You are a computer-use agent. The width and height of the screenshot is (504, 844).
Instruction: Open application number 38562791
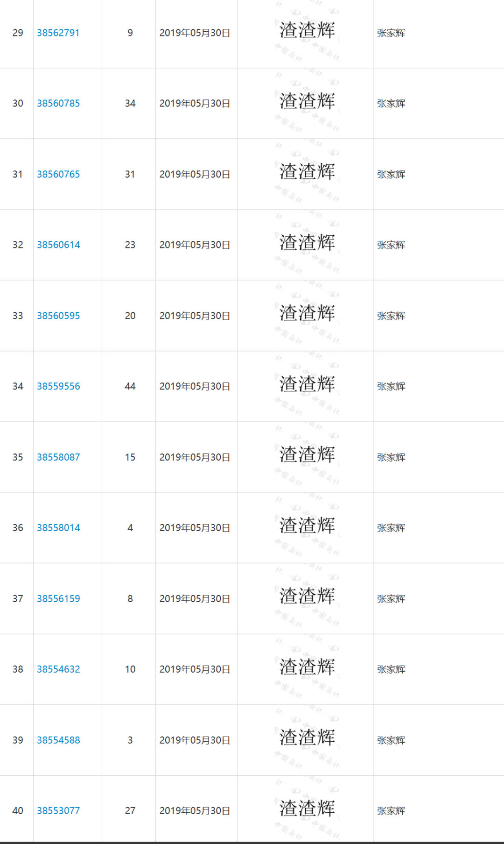[x=58, y=33]
